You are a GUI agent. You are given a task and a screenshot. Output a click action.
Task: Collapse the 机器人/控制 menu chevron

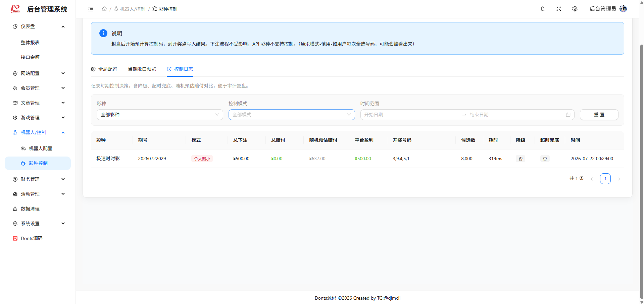click(63, 132)
